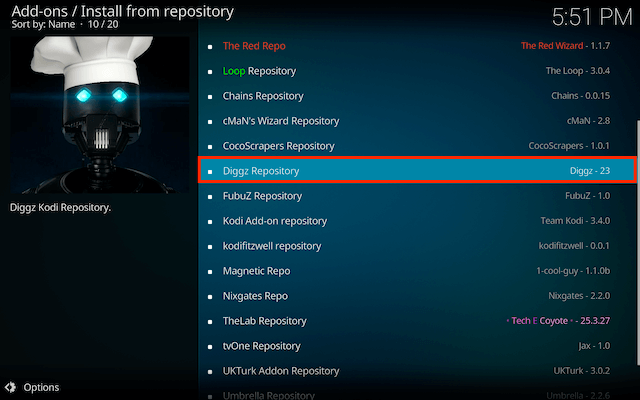The image size is (640, 400).
Task: Open TheLab Repository entry
Action: click(x=417, y=321)
